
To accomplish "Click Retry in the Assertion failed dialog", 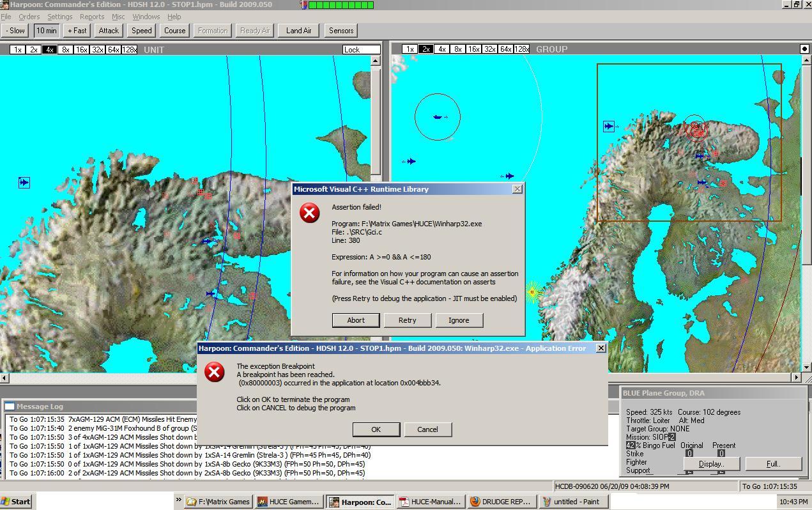I will coord(407,320).
